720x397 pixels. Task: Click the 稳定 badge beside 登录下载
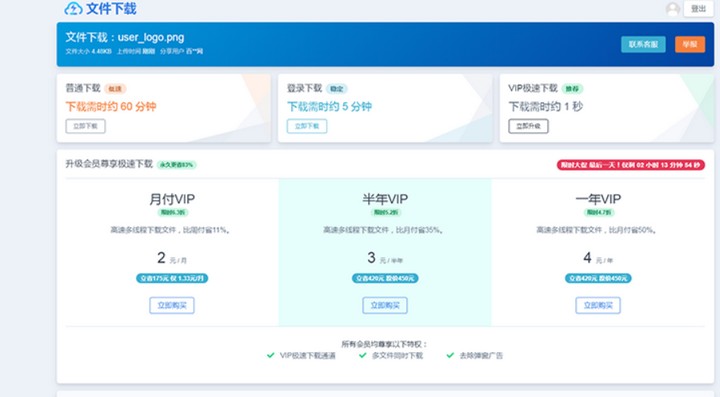(x=337, y=89)
